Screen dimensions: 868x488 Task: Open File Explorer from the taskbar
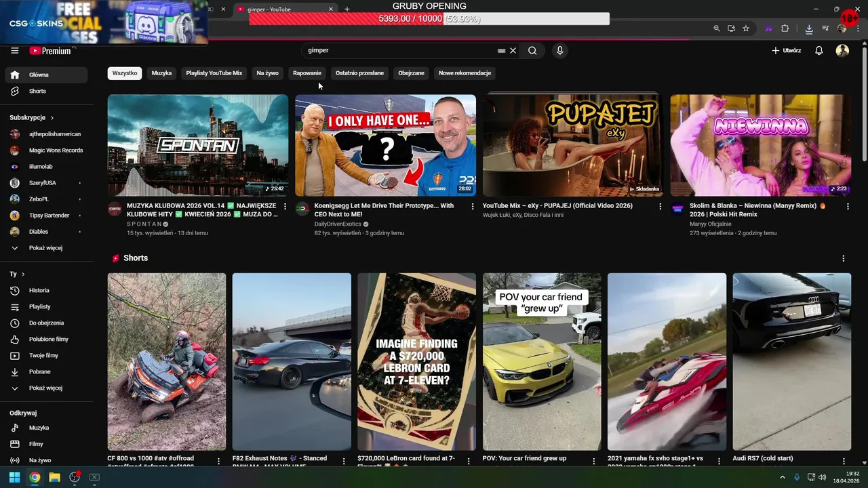pyautogui.click(x=54, y=477)
